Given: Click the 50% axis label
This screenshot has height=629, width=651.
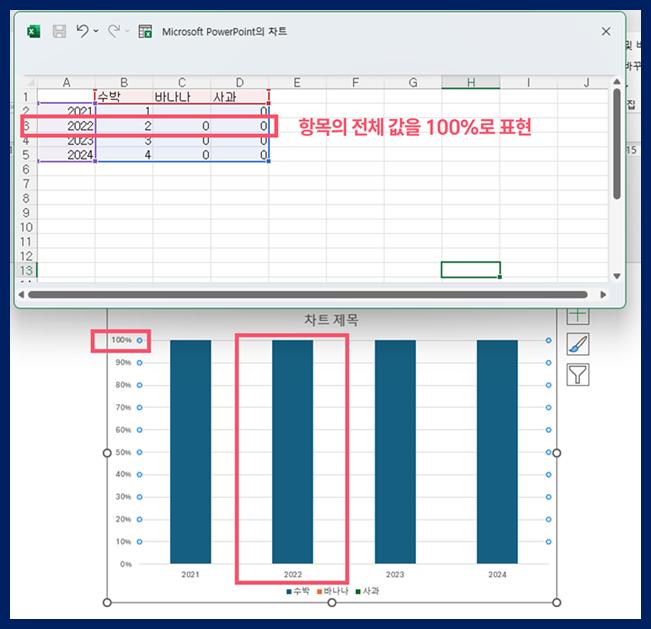Looking at the screenshot, I should (x=123, y=452).
